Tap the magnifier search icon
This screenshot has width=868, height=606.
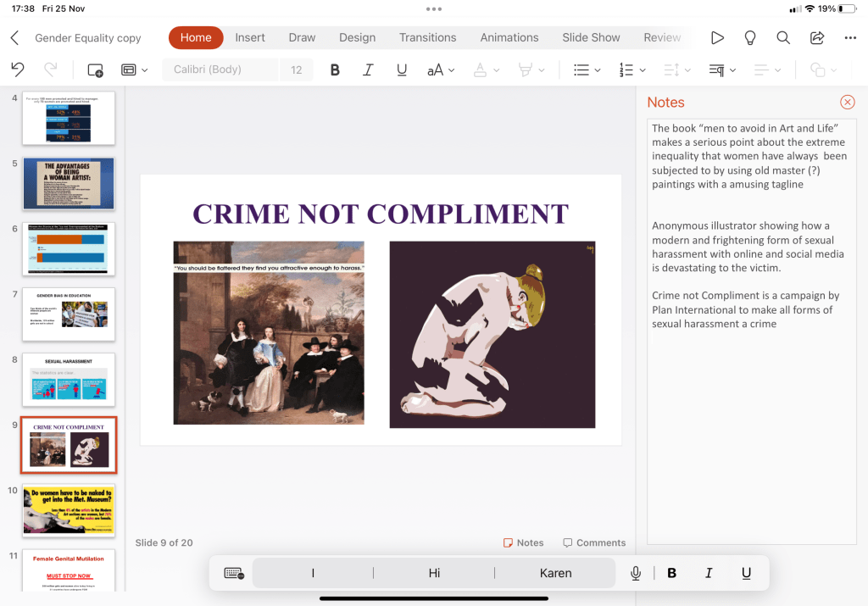783,37
